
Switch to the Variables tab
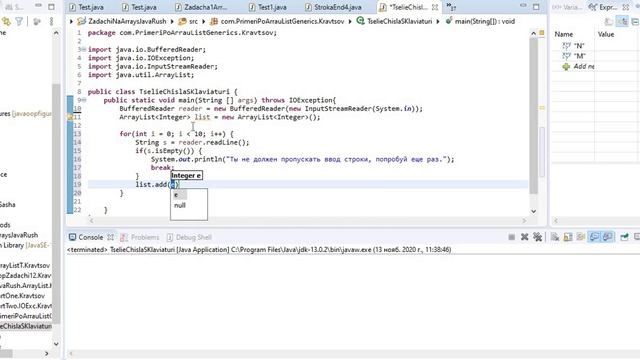[566, 7]
